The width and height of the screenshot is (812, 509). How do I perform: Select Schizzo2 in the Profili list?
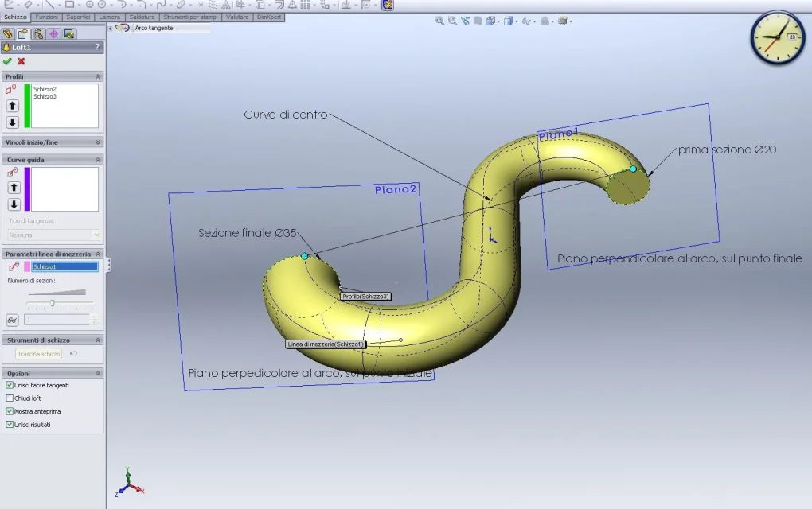[45, 89]
